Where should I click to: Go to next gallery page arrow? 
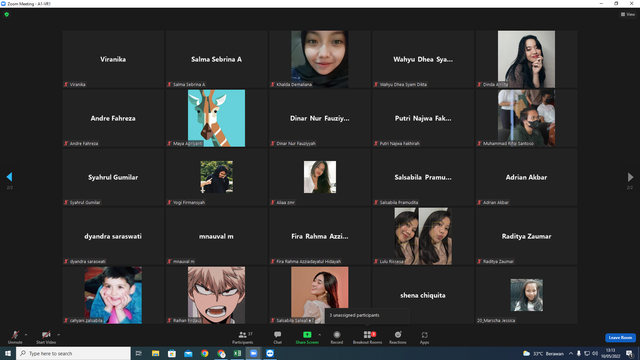[x=630, y=177]
